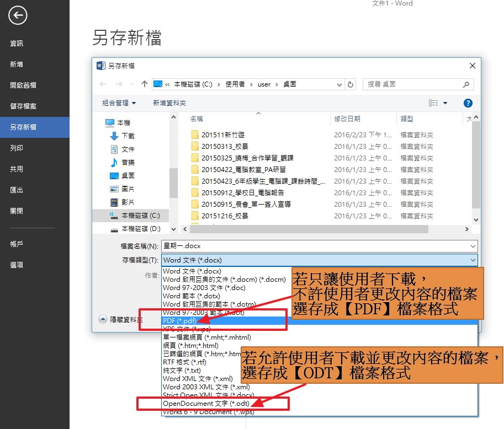Click the folder icon of 20150915_晨會_單一簽入宣導

click(x=194, y=204)
